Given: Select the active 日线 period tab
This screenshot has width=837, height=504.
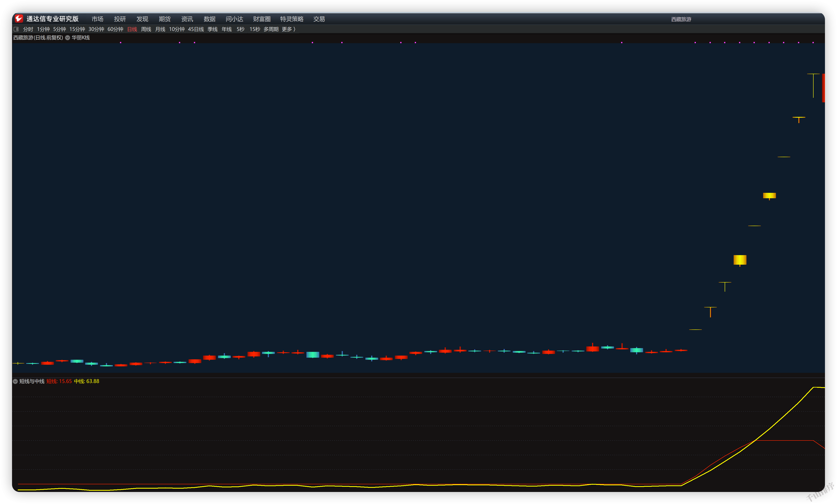Looking at the screenshot, I should point(132,29).
